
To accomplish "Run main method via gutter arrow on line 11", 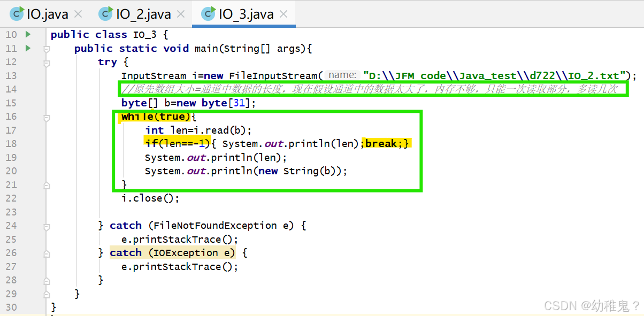I will [28, 48].
